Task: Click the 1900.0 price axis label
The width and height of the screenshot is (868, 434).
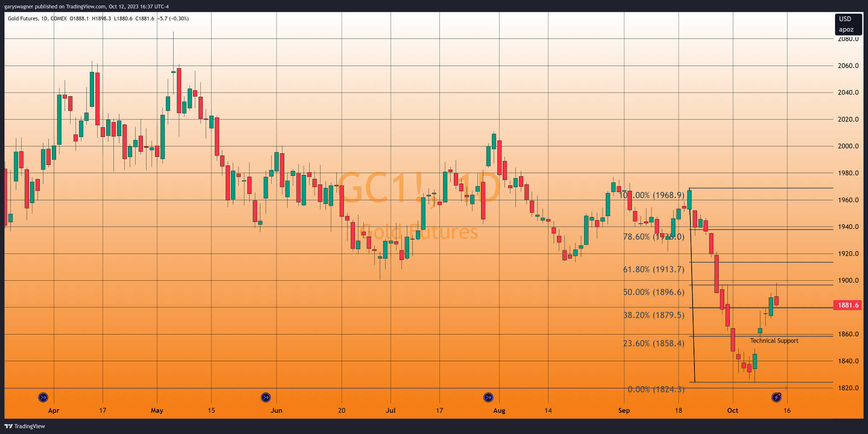Action: click(848, 280)
